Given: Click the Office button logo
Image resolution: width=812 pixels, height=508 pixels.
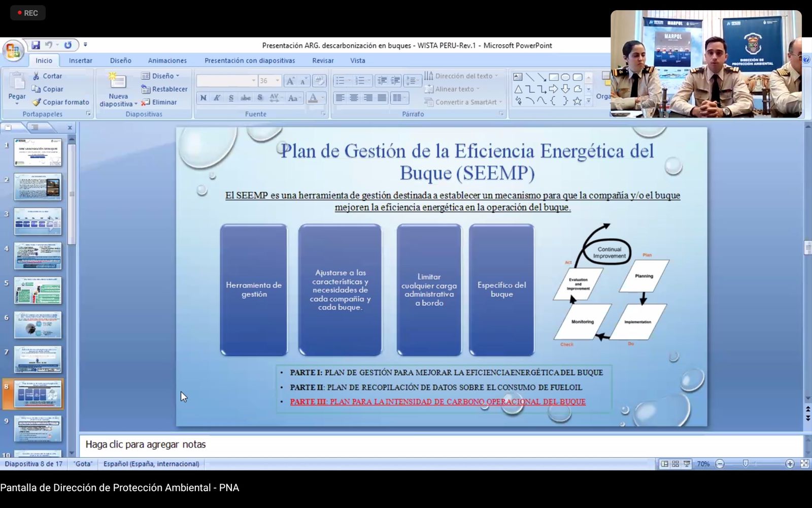Looking at the screenshot, I should click(x=13, y=51).
